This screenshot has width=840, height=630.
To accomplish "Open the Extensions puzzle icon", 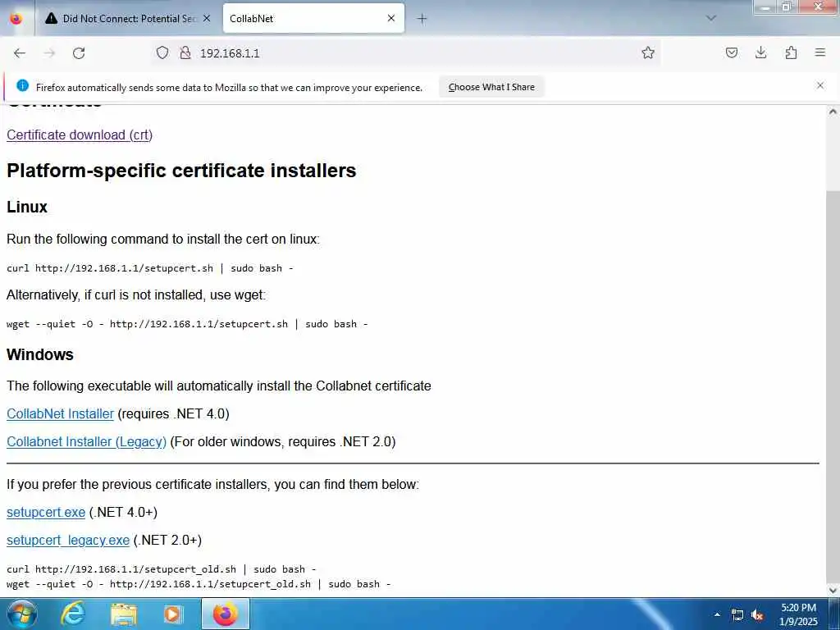I will click(791, 52).
